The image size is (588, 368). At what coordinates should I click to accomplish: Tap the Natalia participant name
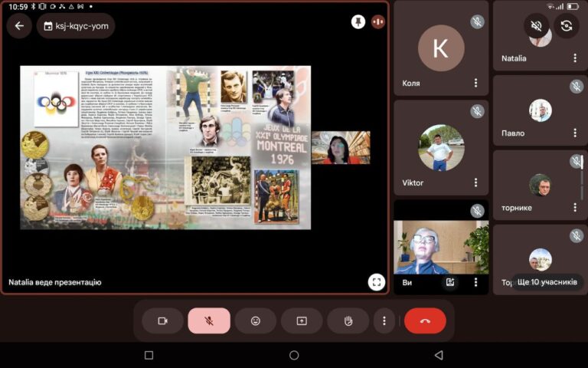(x=514, y=58)
